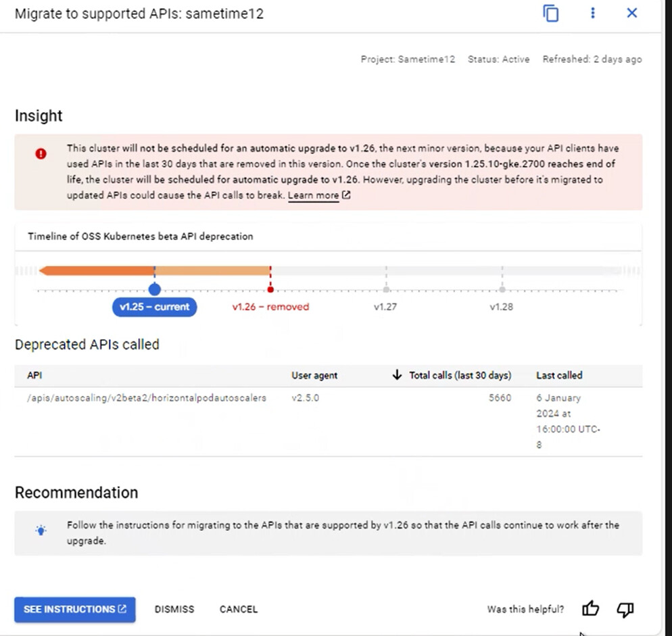Give a thumbs up for helpfulness
Image resolution: width=672 pixels, height=636 pixels.
point(590,608)
